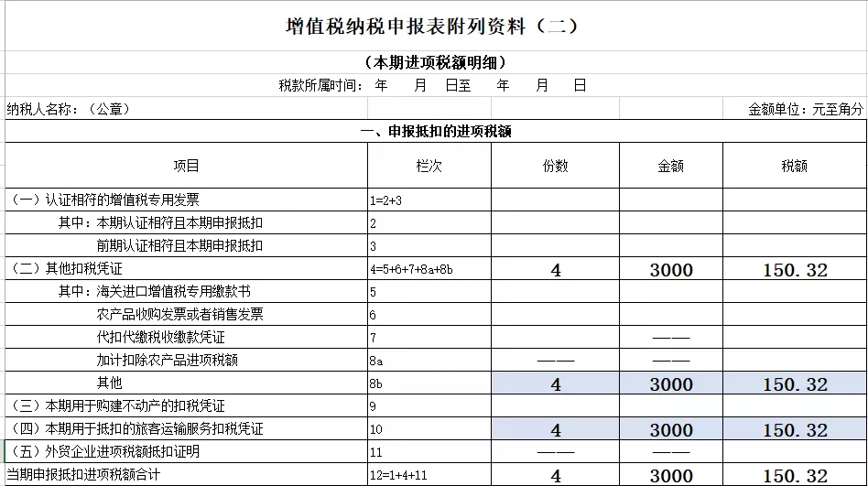Viewport: 868px width, 486px height.
Task: Select highlighted 金额 3000 in row 8b
Action: pyautogui.click(x=671, y=383)
